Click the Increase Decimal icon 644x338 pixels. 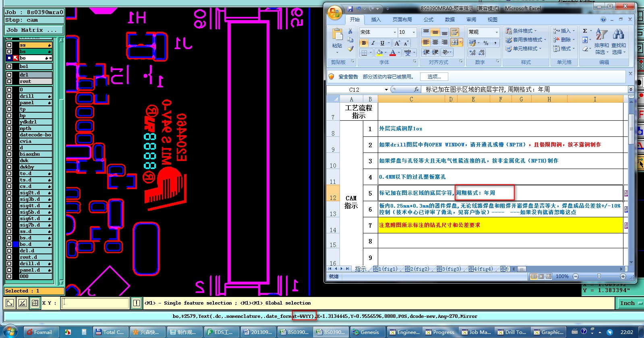tap(473, 53)
